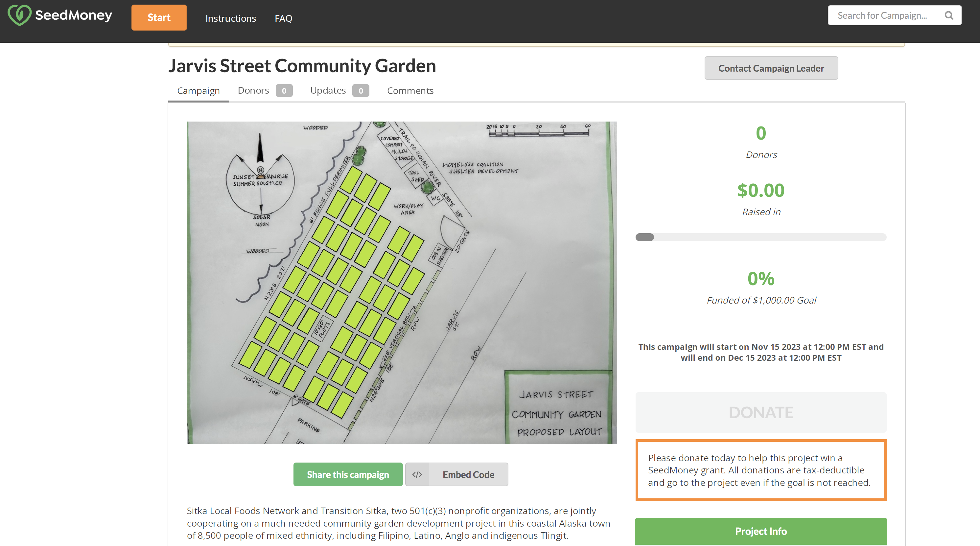Switch to the Donors tab
Screen dimensions: 980x546
coord(253,90)
